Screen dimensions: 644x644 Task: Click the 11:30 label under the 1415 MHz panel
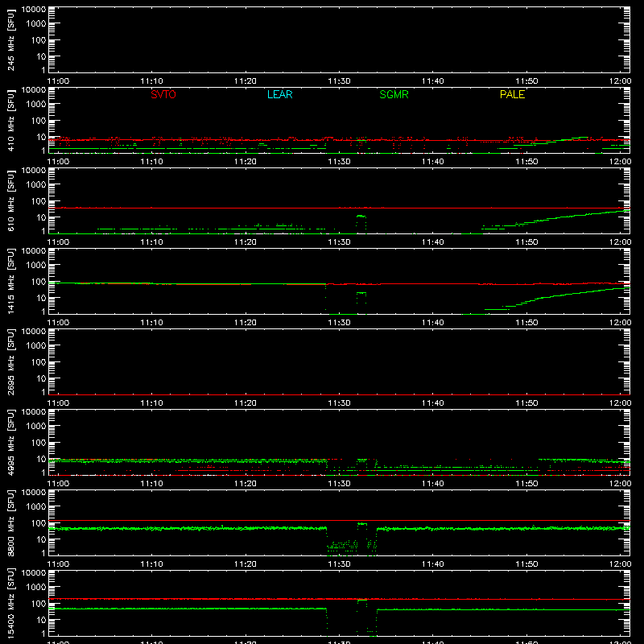(x=339, y=323)
